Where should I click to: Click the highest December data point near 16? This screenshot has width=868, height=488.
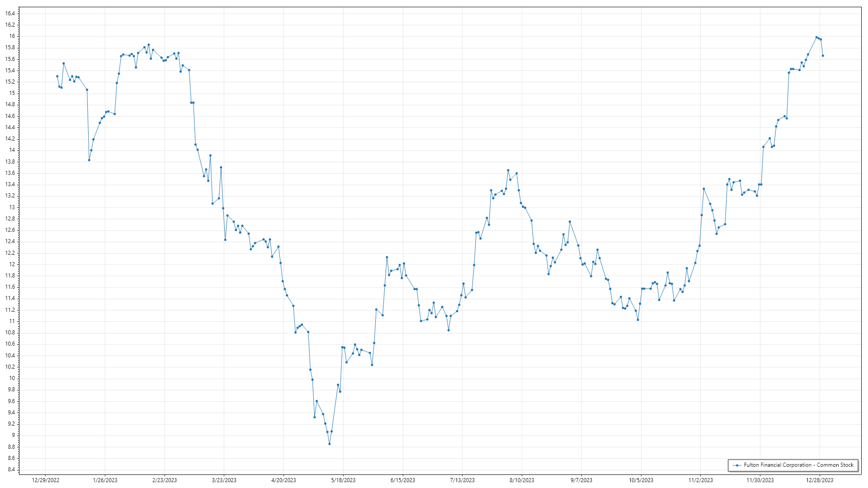coord(816,38)
